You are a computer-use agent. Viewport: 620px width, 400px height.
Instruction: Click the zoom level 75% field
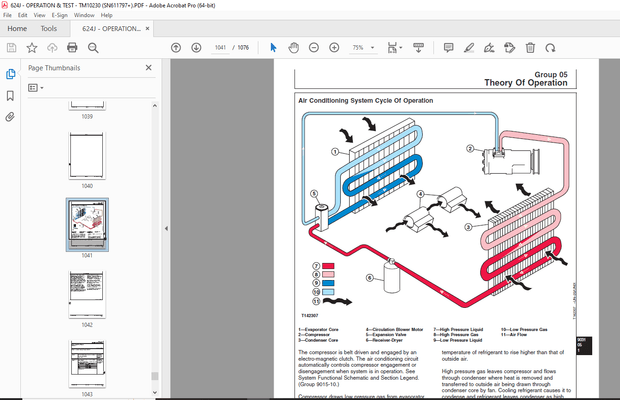click(x=358, y=47)
